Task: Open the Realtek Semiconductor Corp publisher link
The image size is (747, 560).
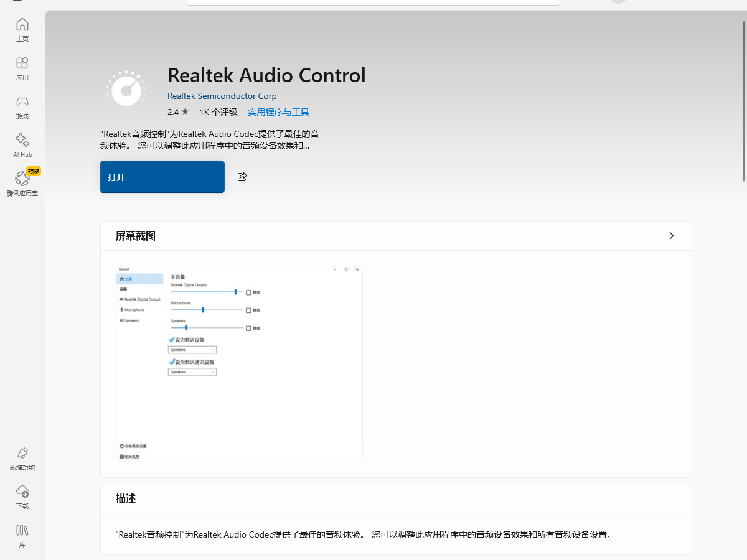Action: point(222,96)
